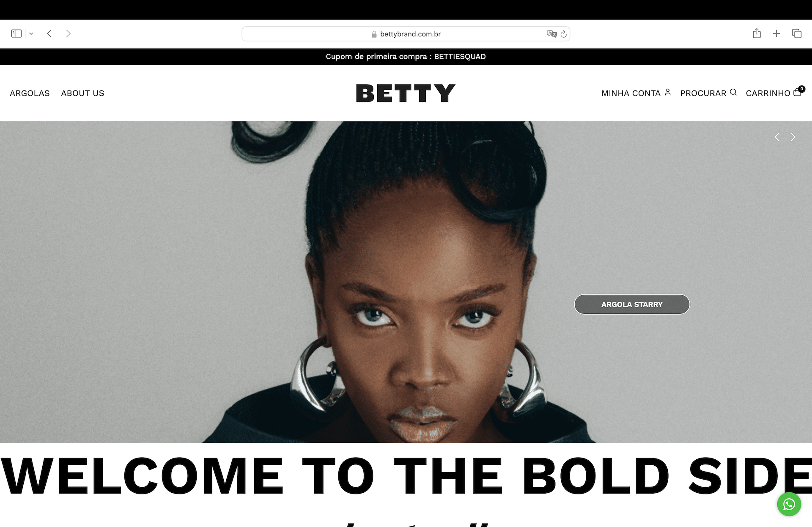This screenshot has height=527, width=812.
Task: Open the ARGOLAS menu item
Action: point(30,93)
